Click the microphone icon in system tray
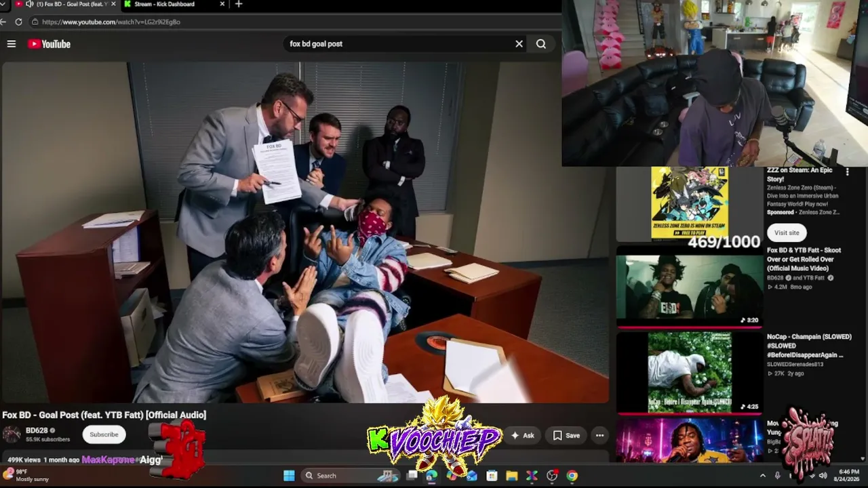Screen dimensions: 868x488 pos(777,476)
